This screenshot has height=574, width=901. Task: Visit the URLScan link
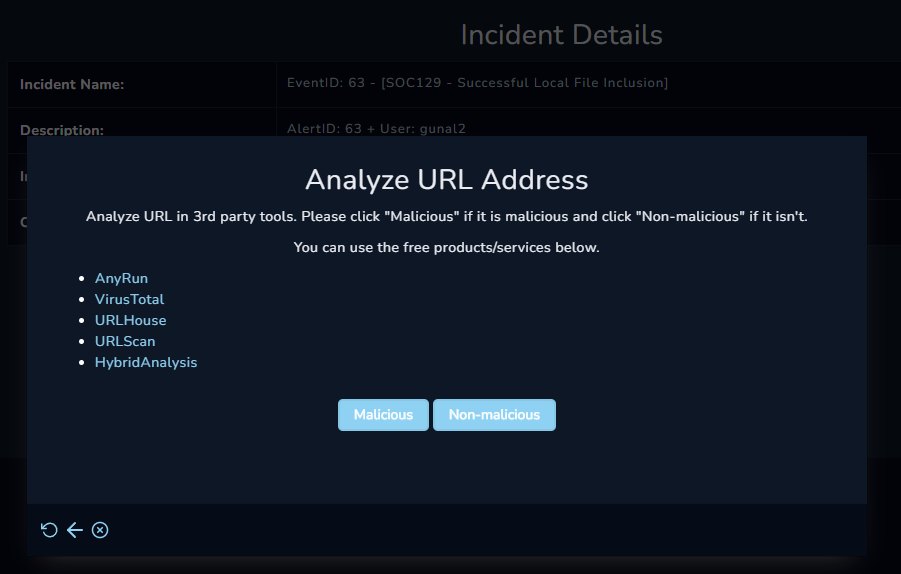click(125, 341)
